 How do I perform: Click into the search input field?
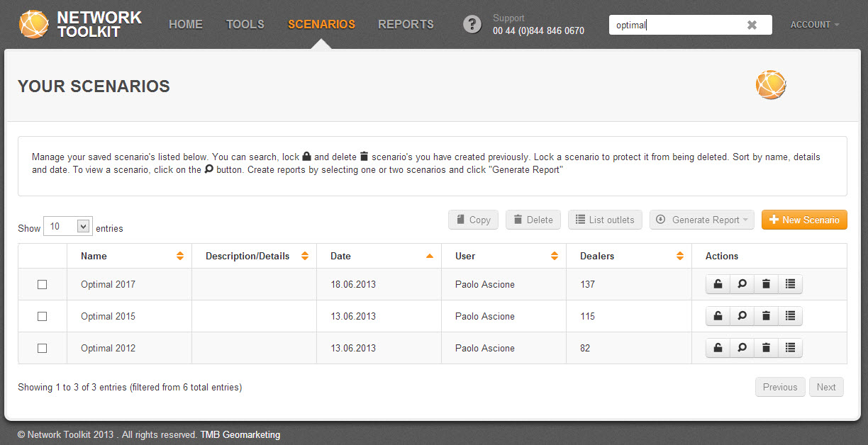(674, 25)
